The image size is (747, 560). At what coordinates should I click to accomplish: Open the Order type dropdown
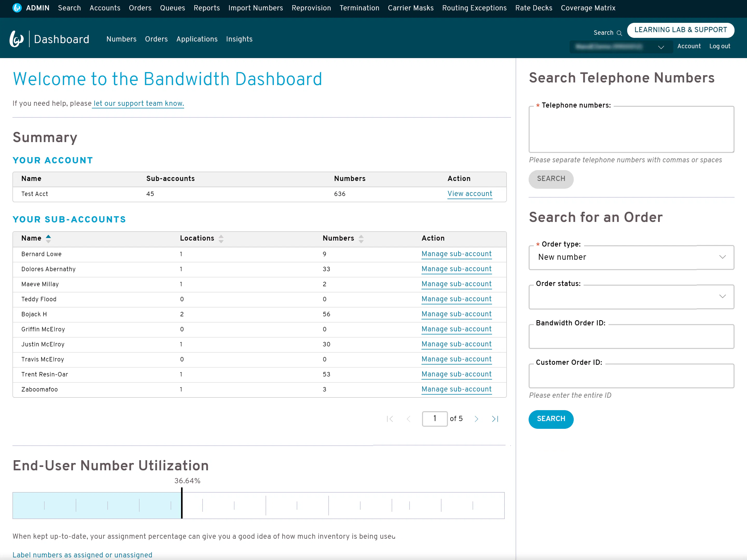coord(631,257)
